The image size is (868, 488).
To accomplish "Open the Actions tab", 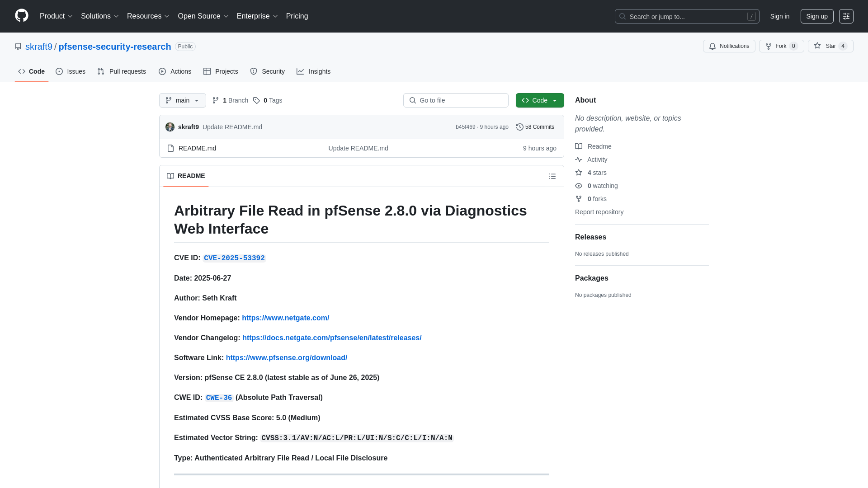I will pyautogui.click(x=175, y=71).
